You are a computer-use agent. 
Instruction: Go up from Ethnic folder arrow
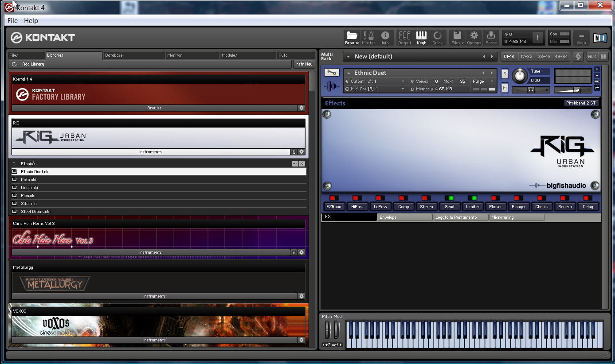14,164
